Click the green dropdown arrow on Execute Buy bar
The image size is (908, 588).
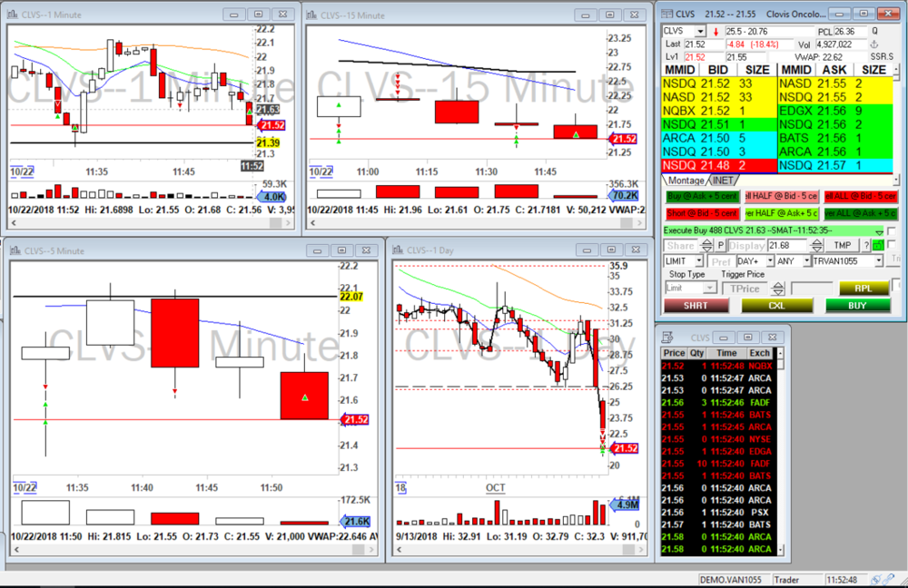tap(878, 230)
